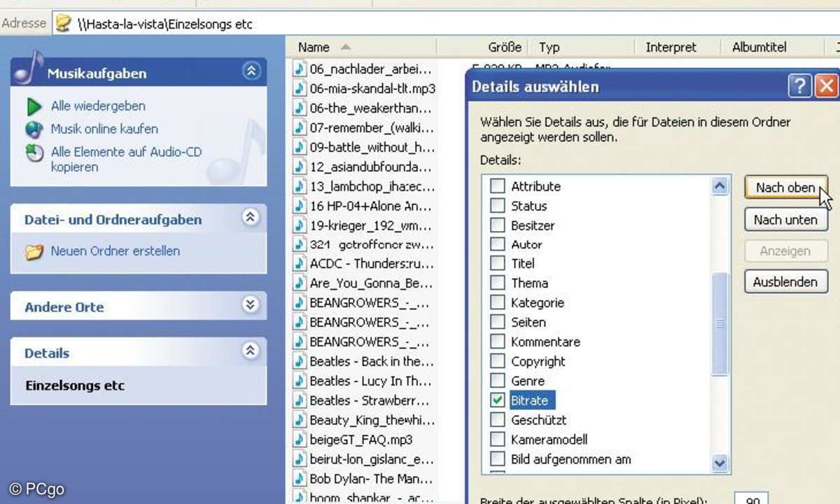Screen dimensions: 840x504
Task: Enable the Status checkbox
Action: click(497, 206)
